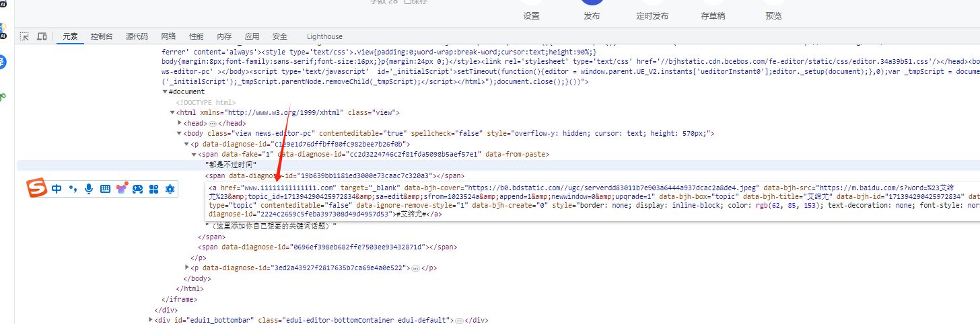Expand the head node arrow
Viewport: 980px width, 324px height.
(x=180, y=123)
